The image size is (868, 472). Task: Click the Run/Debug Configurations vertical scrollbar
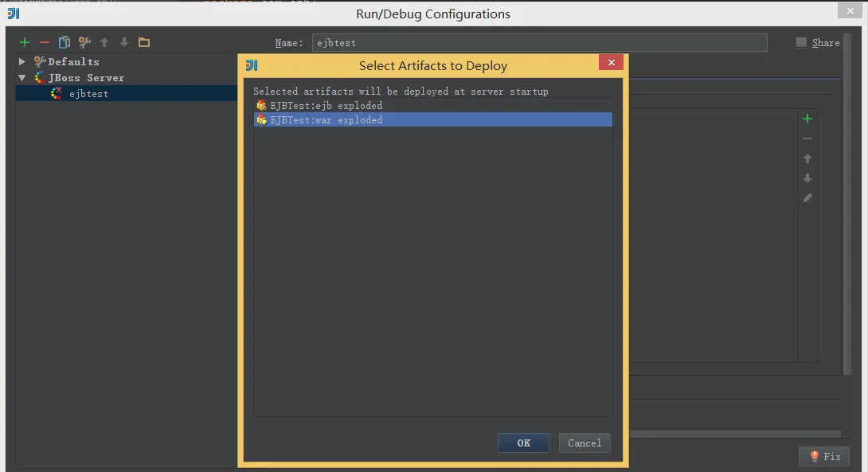[847, 205]
